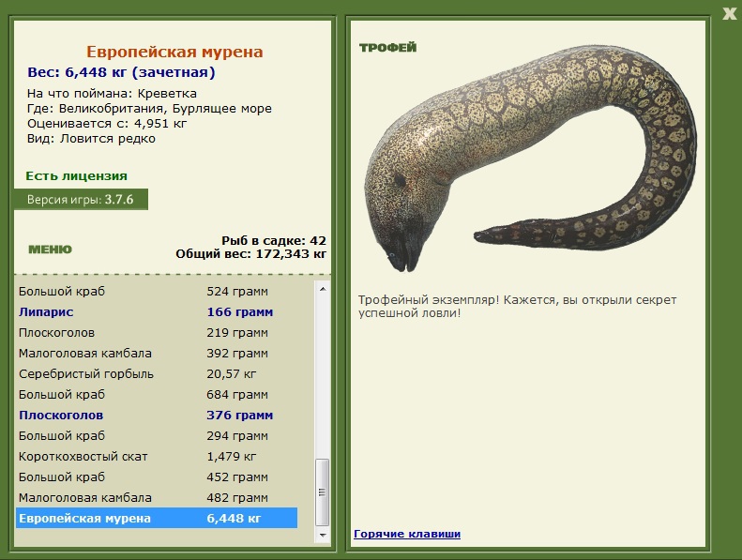Click the На что поймана: Креветка line
Image resolution: width=742 pixels, height=560 pixels.
click(112, 93)
